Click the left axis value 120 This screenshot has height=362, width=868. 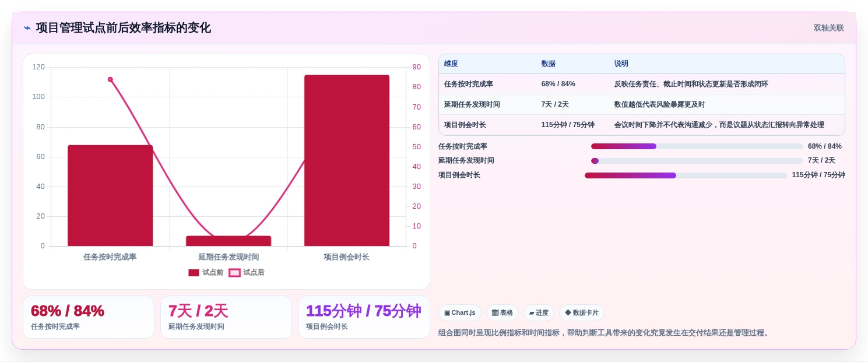[x=38, y=67]
